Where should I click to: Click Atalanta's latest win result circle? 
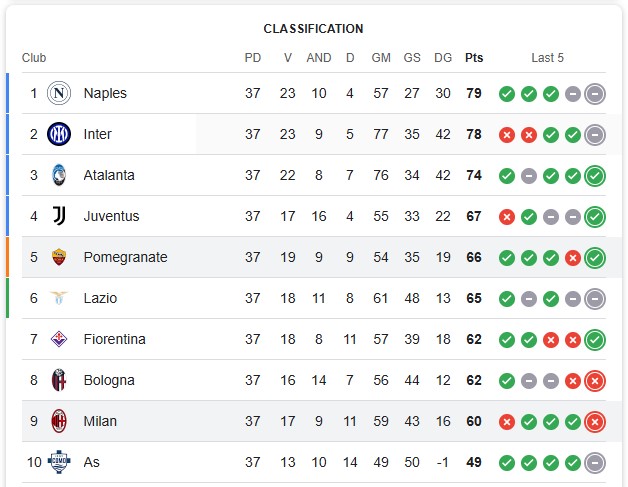click(x=595, y=176)
